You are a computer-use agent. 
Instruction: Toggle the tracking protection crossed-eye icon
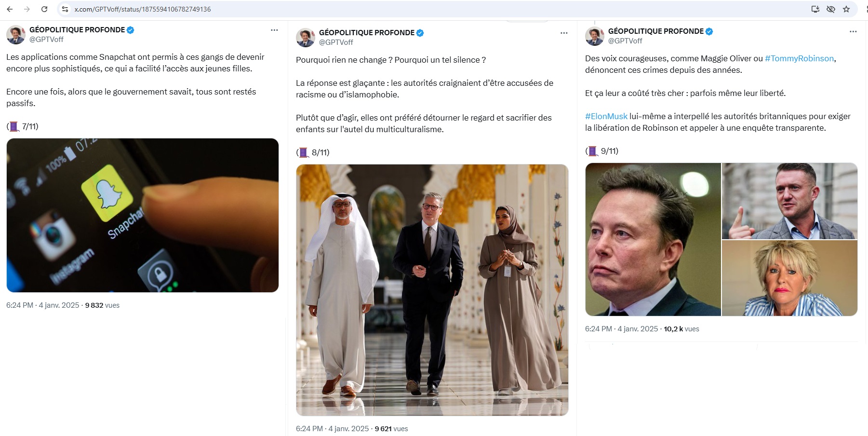(831, 9)
